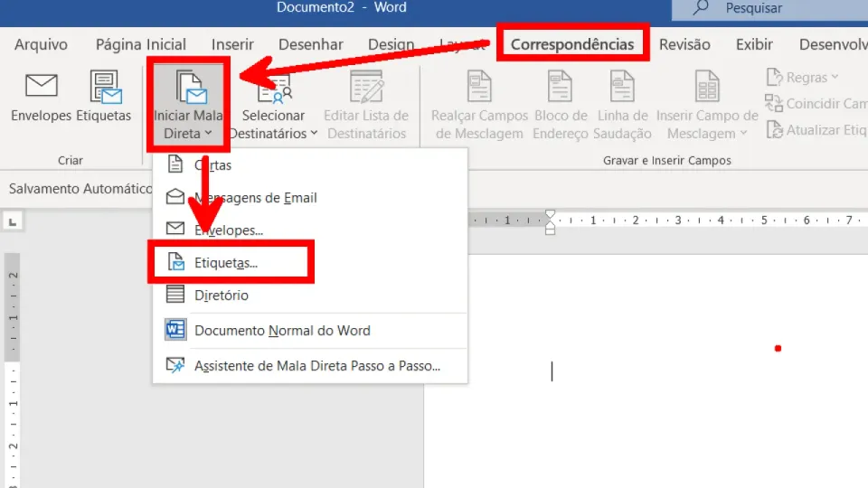This screenshot has width=868, height=488.
Task: Click the indent marker on horizontal ruler
Action: 550,222
